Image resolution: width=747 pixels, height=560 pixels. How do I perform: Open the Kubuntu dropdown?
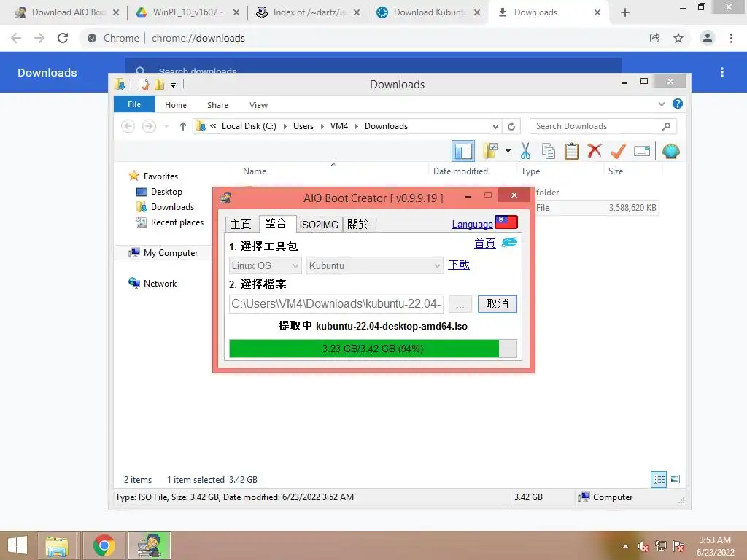(x=374, y=265)
